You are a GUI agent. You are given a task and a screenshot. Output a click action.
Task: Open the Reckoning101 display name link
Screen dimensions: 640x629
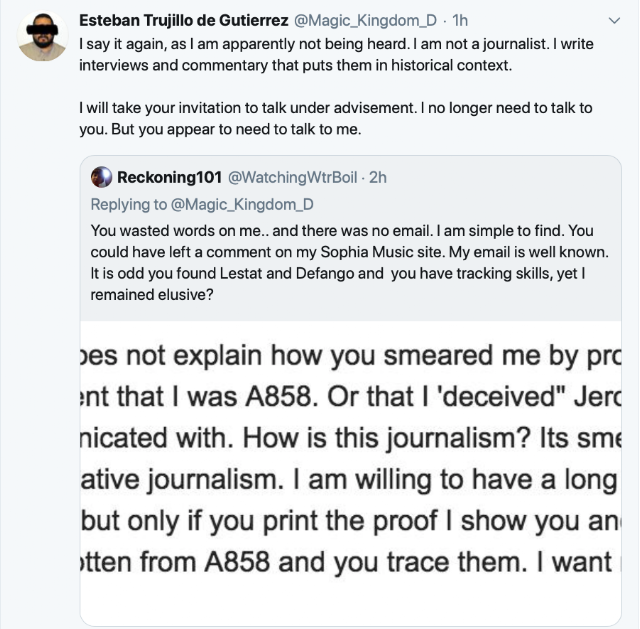tap(169, 178)
